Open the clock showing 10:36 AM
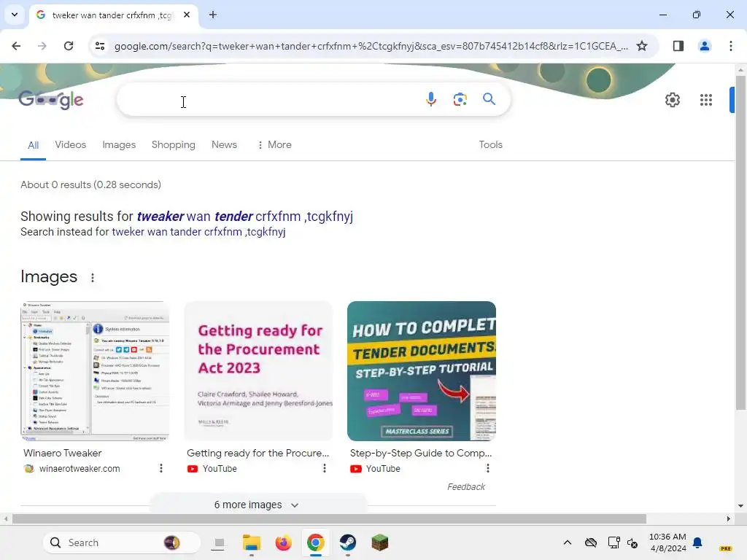 pyautogui.click(x=668, y=542)
